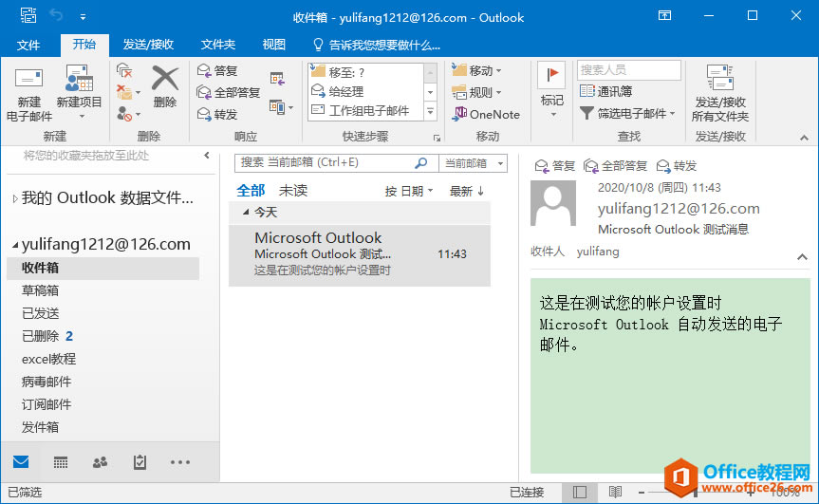Send the message to OneNote

(x=486, y=114)
